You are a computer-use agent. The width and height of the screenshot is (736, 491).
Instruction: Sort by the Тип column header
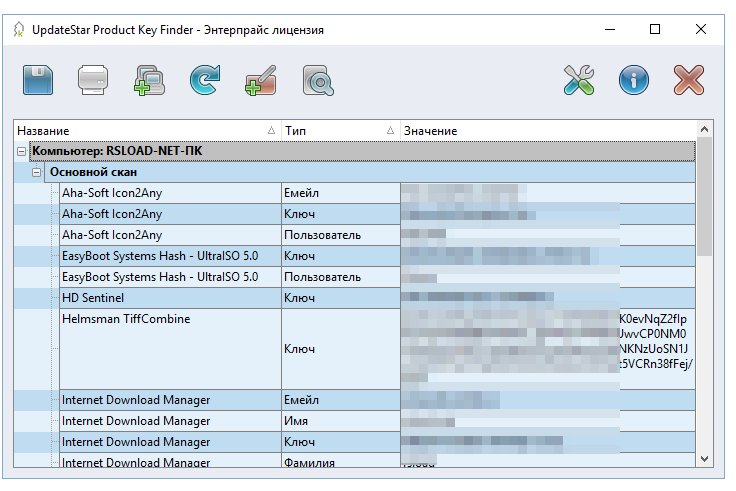tap(340, 130)
